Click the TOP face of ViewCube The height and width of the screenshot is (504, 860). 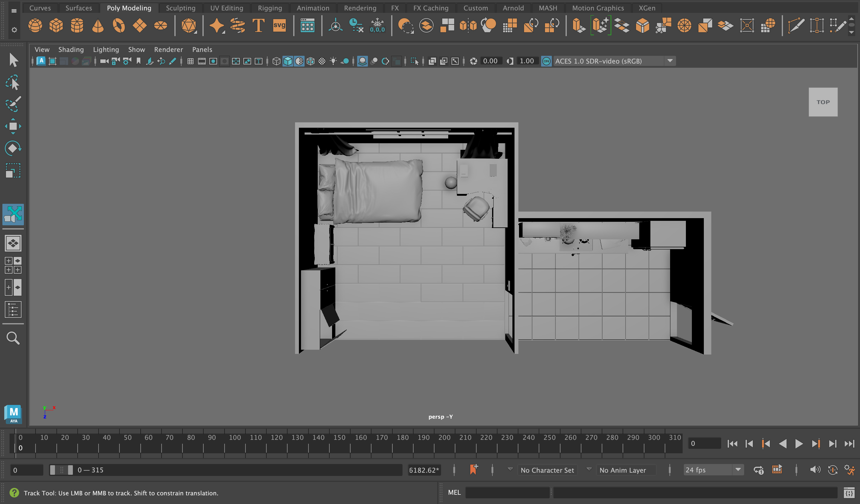click(x=823, y=102)
